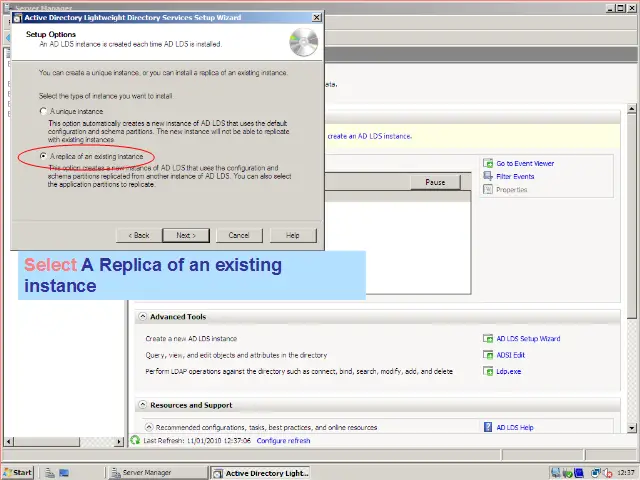The height and width of the screenshot is (480, 640).
Task: Collapse the Advanced Tools section
Action: click(142, 316)
